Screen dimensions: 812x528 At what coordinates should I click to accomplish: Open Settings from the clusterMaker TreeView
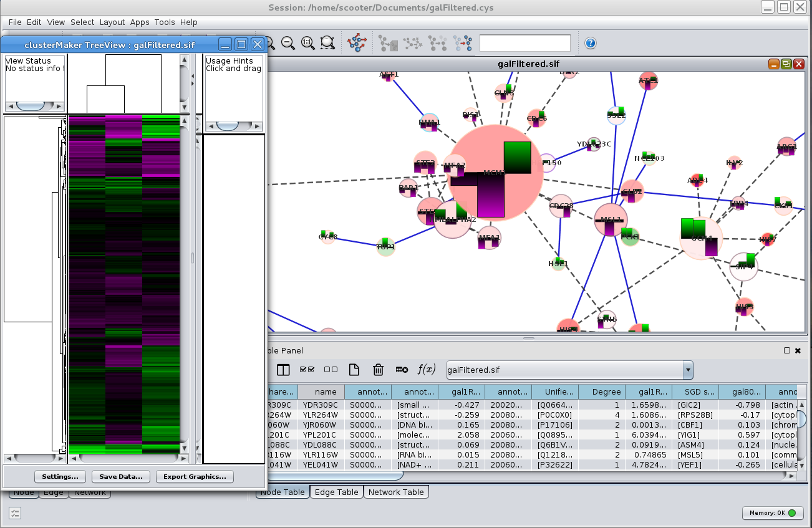60,477
